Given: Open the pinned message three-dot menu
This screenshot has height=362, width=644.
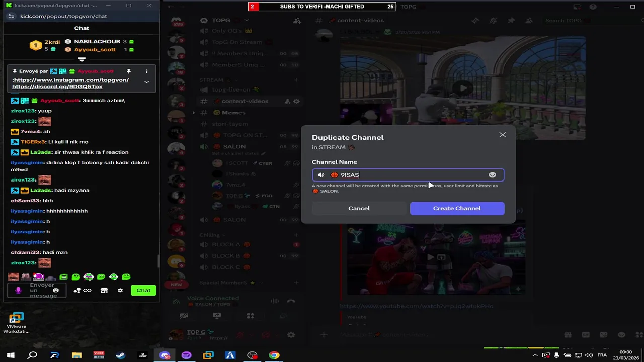Looking at the screenshot, I should tap(146, 71).
